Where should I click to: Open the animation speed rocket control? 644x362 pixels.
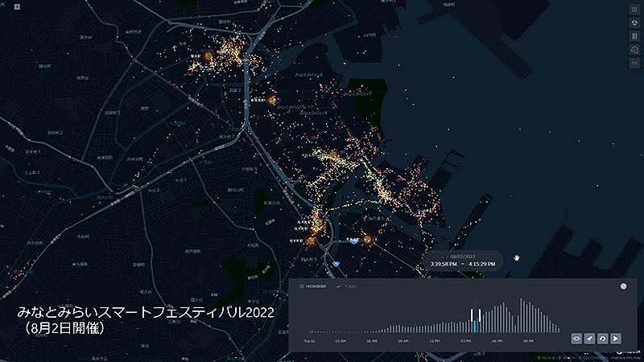[589, 339]
